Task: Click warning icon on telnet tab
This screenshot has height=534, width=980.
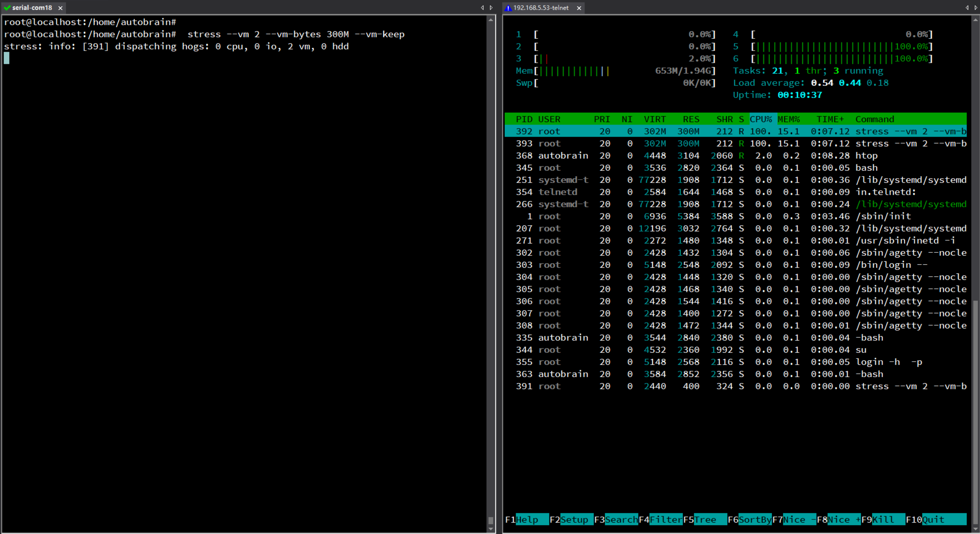Action: pos(508,8)
